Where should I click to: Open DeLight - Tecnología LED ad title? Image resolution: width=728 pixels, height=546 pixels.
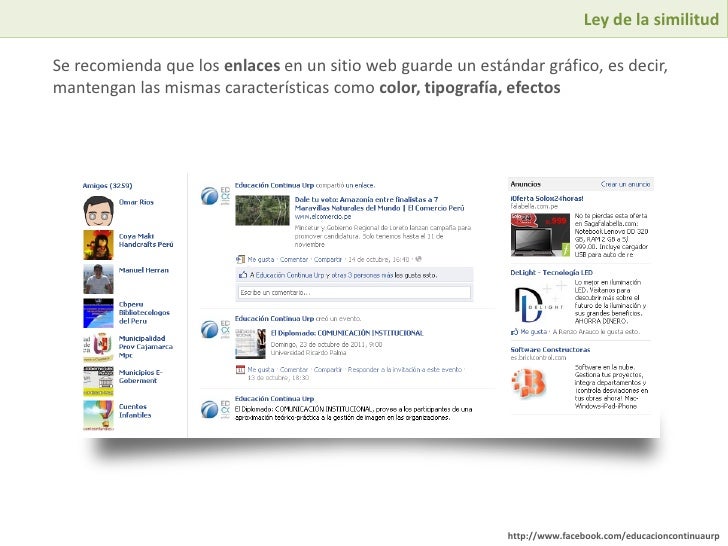[x=552, y=273]
